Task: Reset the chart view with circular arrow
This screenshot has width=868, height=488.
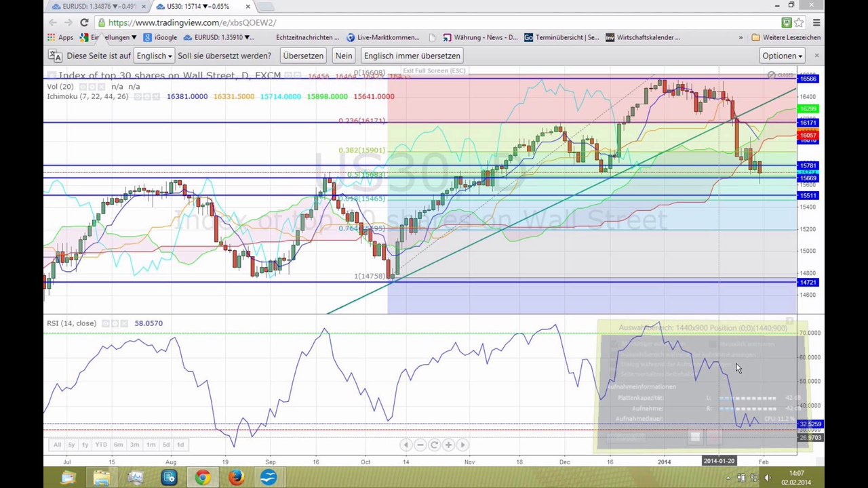Action: click(x=434, y=445)
